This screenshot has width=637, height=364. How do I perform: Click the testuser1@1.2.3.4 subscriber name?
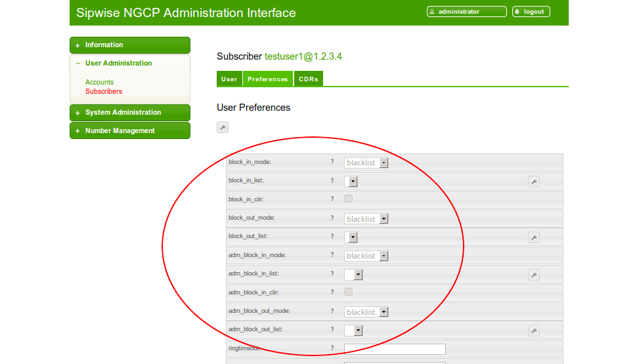(303, 56)
